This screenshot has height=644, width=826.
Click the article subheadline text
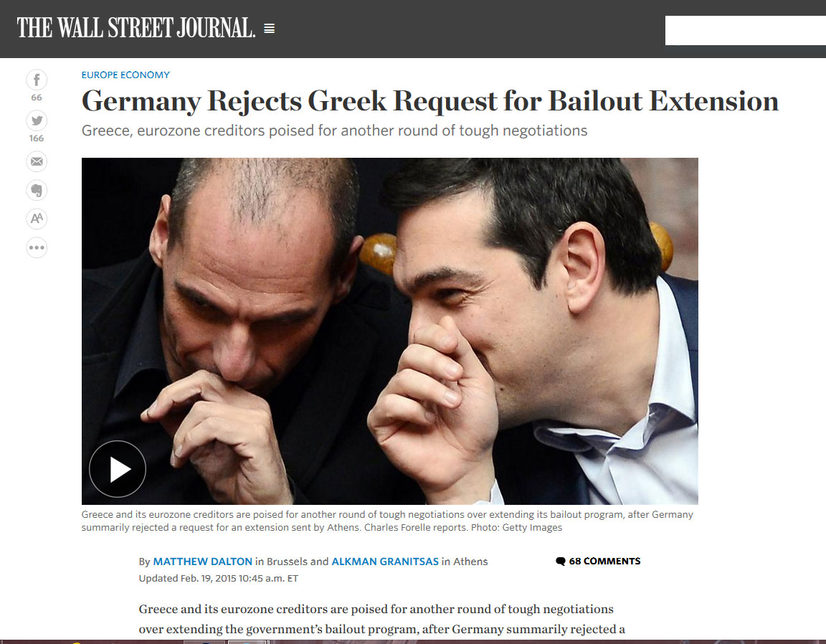point(334,131)
